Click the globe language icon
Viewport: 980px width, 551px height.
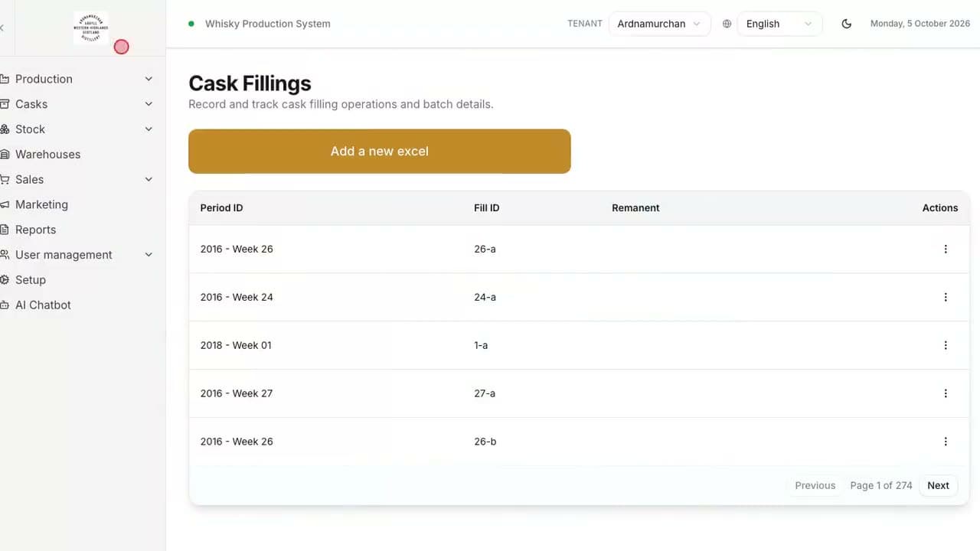(x=727, y=24)
